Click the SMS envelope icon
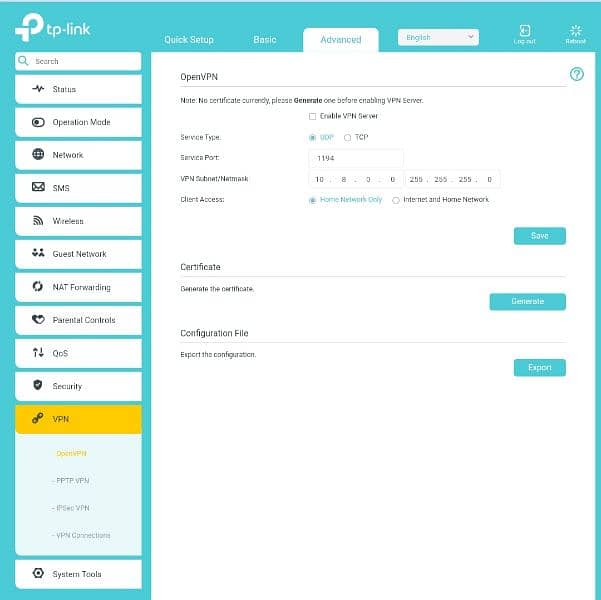601x600 pixels. (38, 187)
